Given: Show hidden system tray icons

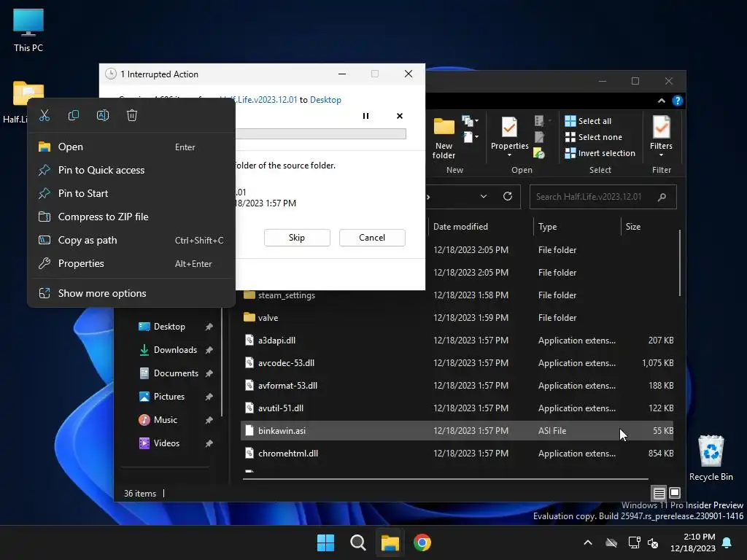Looking at the screenshot, I should pos(588,542).
